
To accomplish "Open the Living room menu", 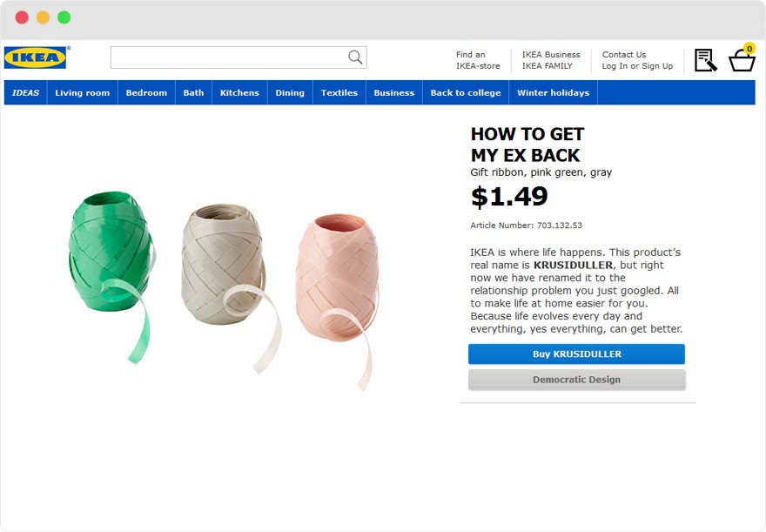I will click(83, 93).
